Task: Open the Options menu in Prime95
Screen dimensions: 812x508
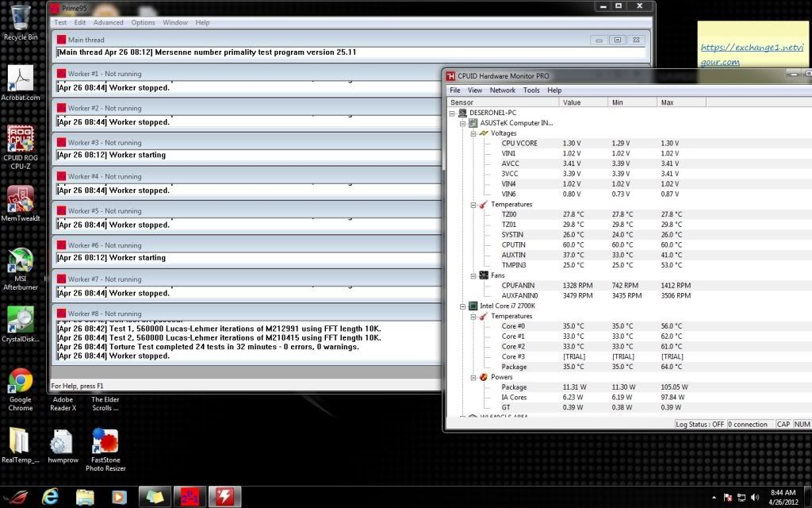Action: click(x=143, y=22)
